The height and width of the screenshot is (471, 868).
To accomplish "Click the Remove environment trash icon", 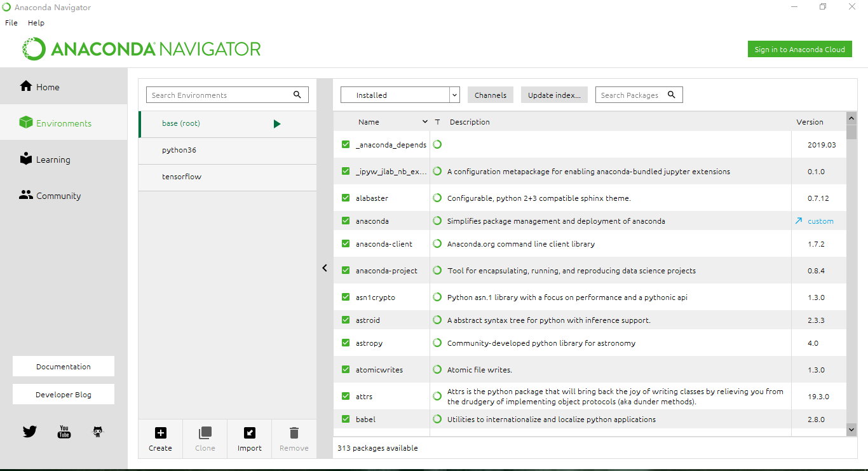I will (x=294, y=433).
